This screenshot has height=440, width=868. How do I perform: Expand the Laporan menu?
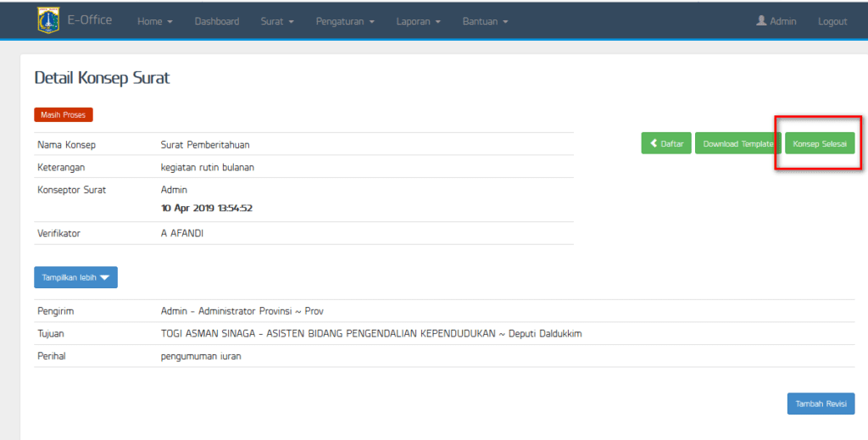pyautogui.click(x=418, y=21)
